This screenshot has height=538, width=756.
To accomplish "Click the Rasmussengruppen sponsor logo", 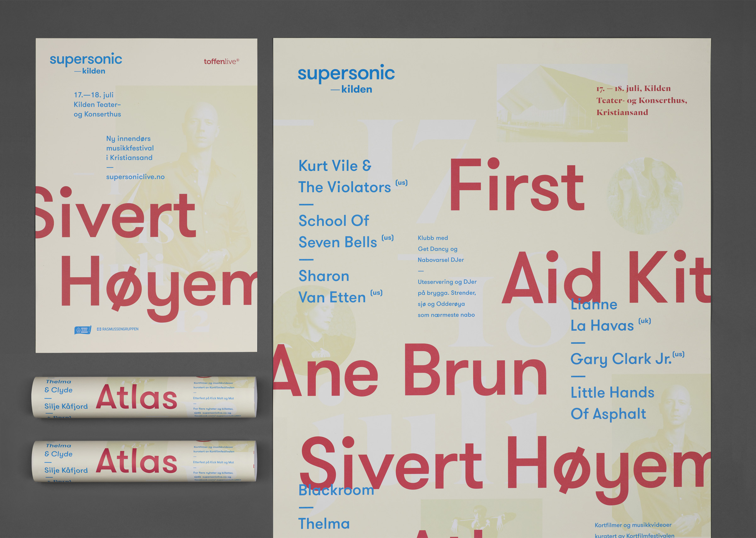I will (118, 329).
